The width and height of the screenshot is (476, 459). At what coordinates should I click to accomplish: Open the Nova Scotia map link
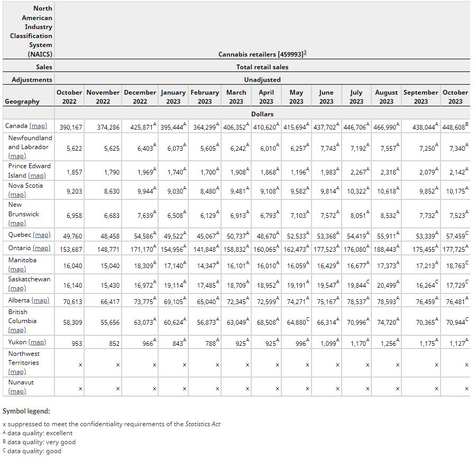tap(17, 195)
